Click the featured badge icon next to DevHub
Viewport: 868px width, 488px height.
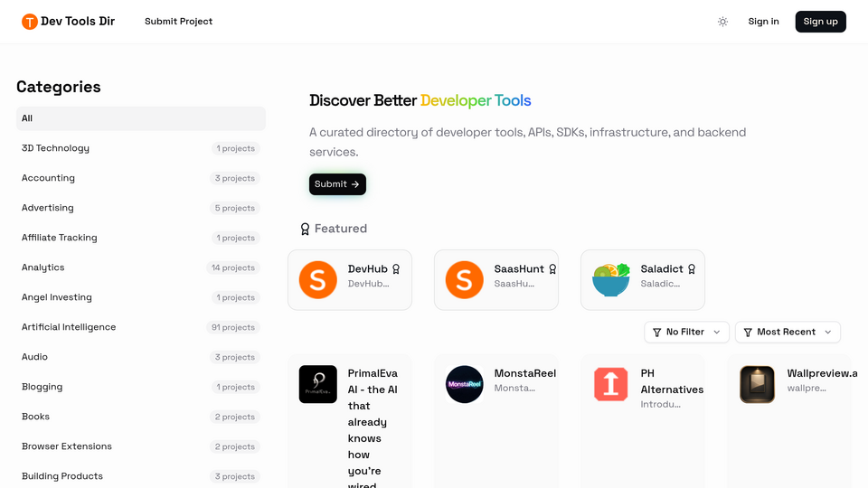coord(396,269)
